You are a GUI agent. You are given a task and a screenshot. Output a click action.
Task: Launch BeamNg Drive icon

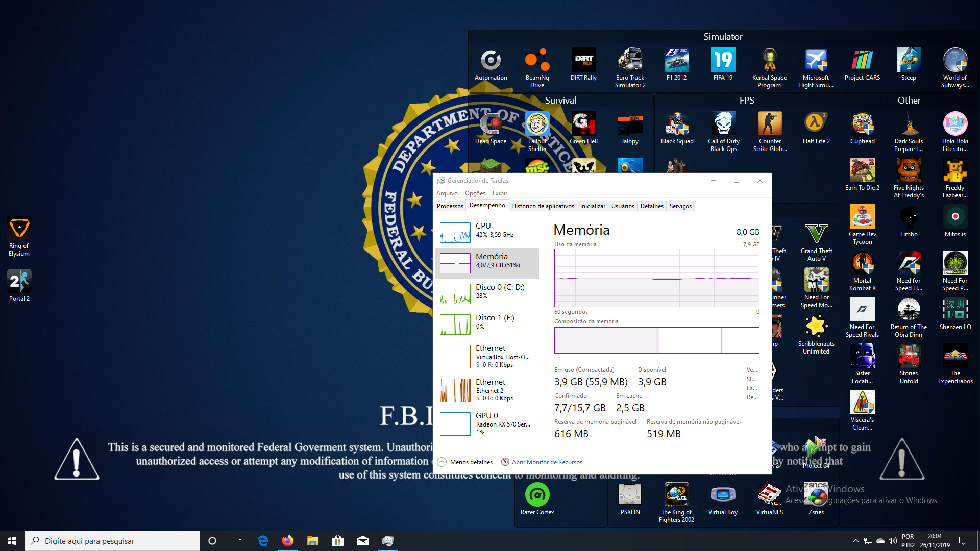tap(537, 68)
